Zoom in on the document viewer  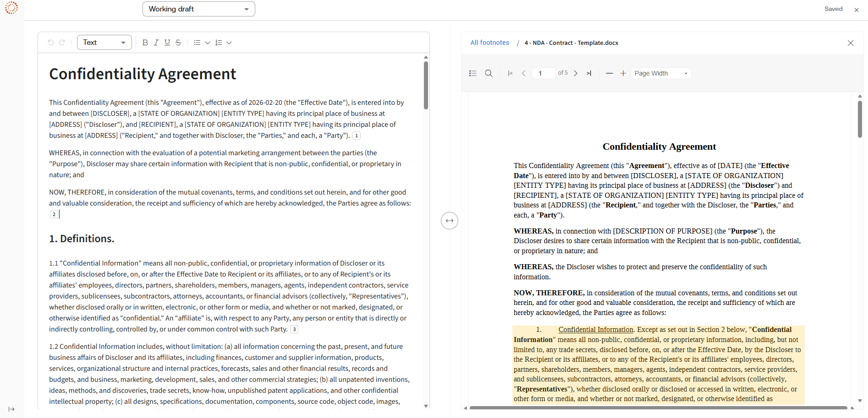point(623,73)
